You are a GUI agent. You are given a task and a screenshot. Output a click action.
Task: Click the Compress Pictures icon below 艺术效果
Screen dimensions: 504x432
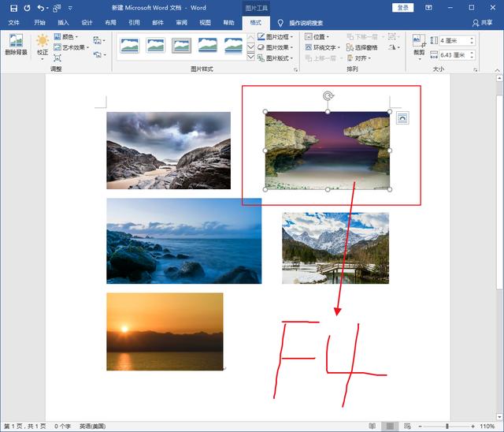(x=57, y=58)
